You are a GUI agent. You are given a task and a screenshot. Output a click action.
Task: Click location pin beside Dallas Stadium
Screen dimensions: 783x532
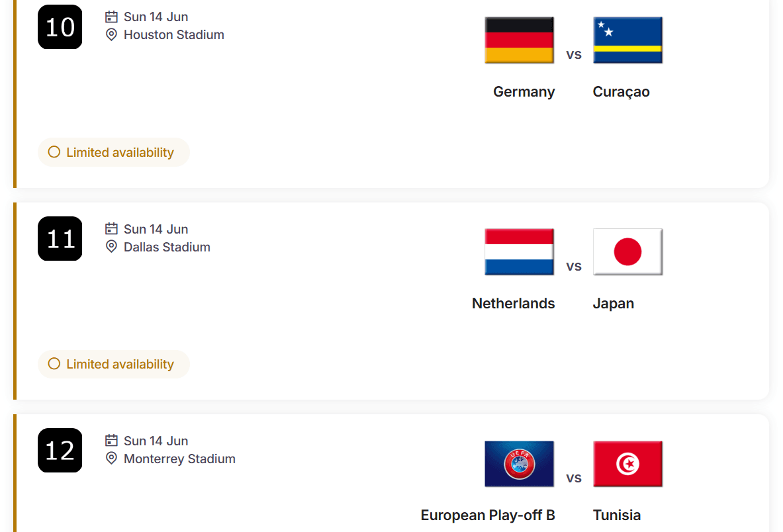[111, 247]
